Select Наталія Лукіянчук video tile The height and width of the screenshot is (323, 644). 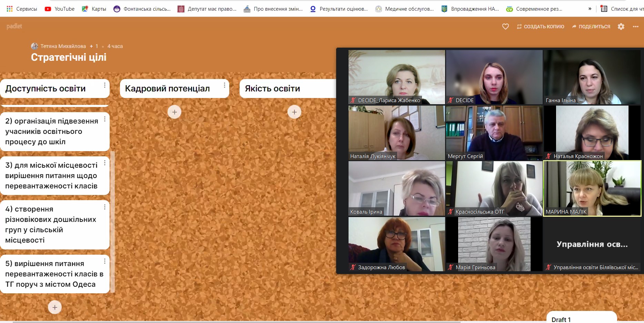click(x=397, y=133)
